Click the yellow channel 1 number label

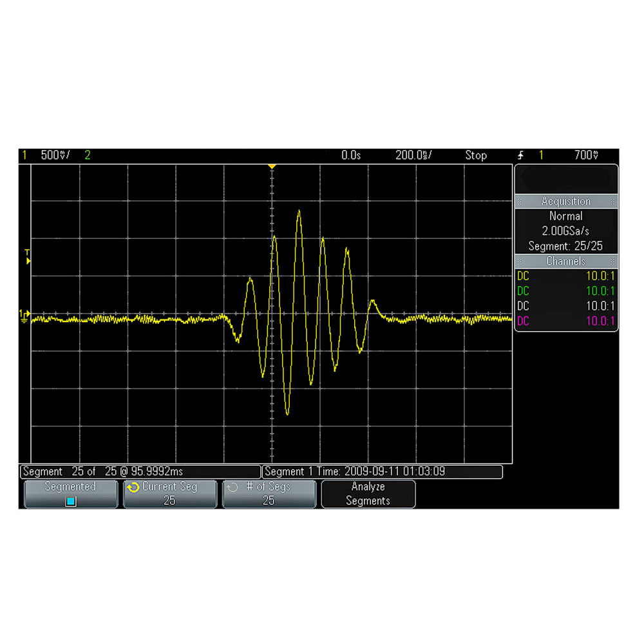[x=24, y=155]
